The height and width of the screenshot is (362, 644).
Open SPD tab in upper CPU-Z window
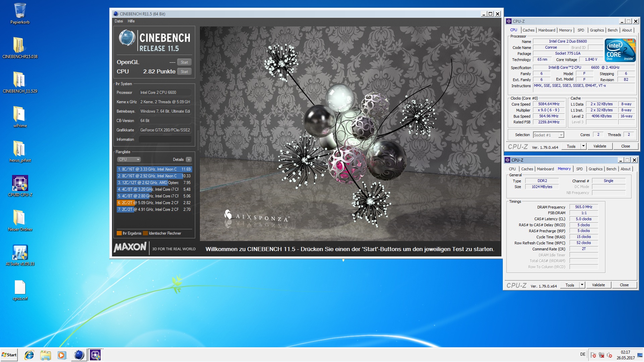(x=581, y=30)
